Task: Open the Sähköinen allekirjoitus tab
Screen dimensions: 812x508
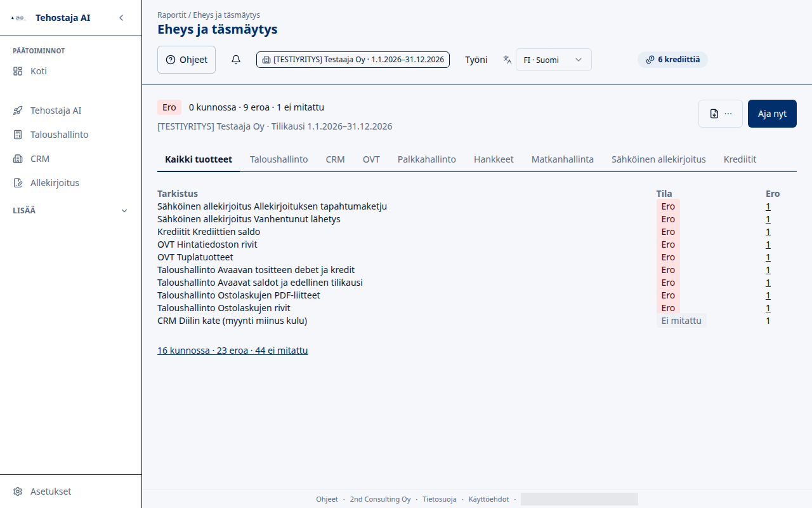Action: 658,159
